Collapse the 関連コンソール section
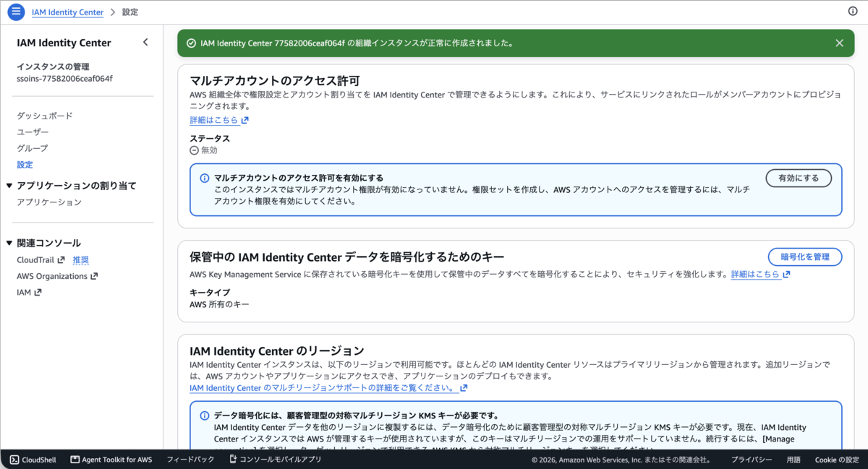Image resolution: width=868 pixels, height=469 pixels. pyautogui.click(x=9, y=243)
